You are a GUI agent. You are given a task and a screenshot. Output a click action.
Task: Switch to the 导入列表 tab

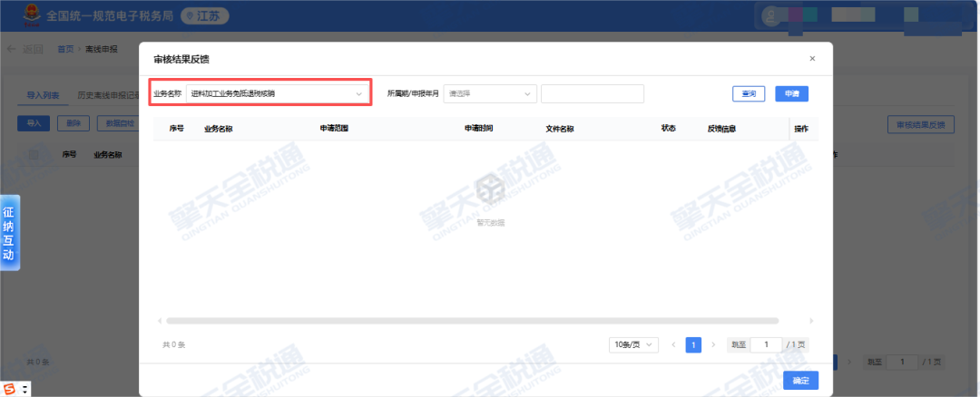[43, 95]
